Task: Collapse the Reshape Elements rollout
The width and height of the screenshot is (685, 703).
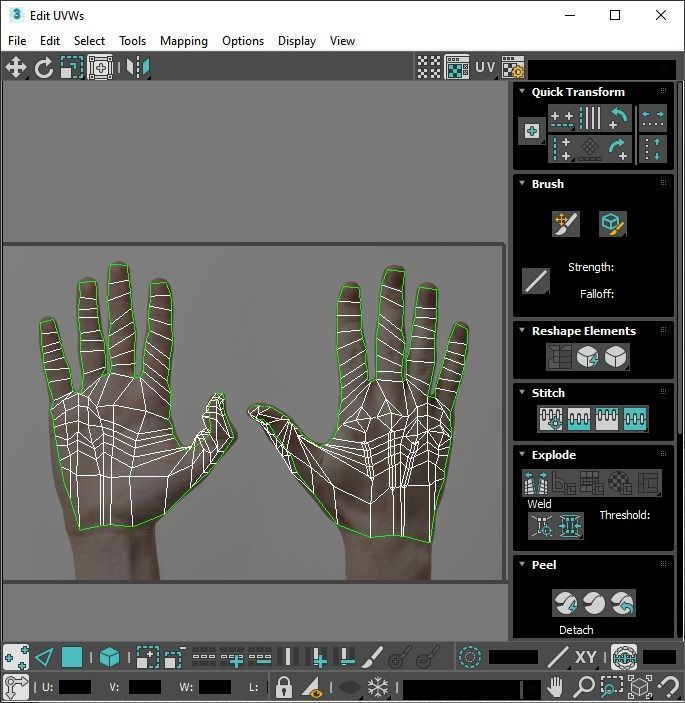Action: point(522,330)
